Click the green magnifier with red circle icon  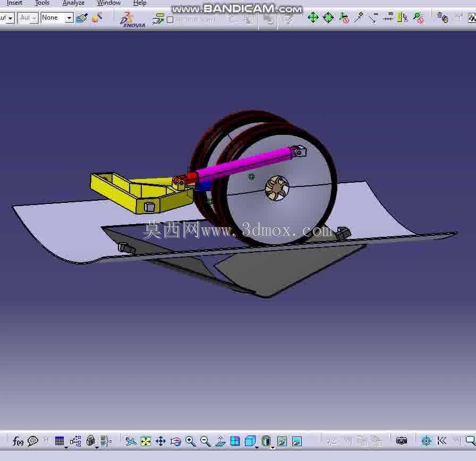419,18
